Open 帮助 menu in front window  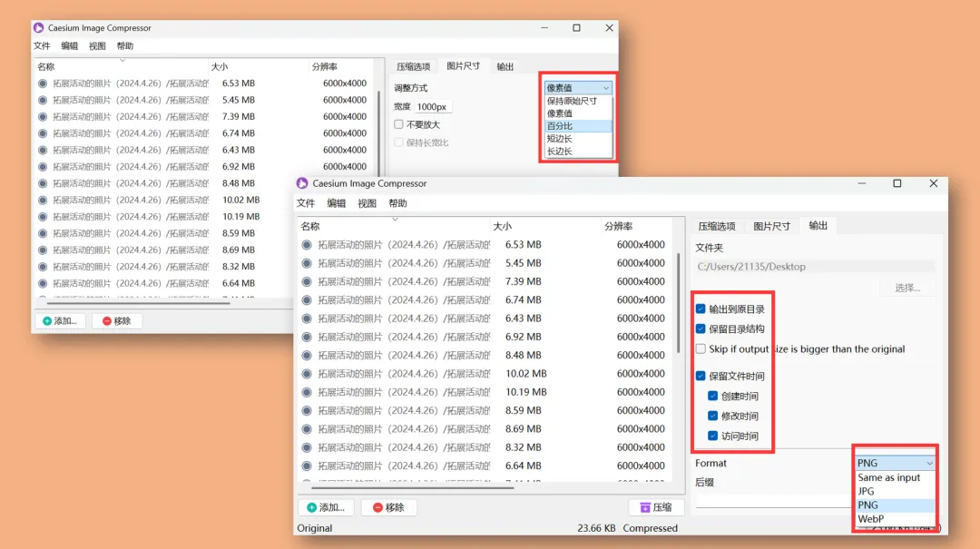(397, 203)
